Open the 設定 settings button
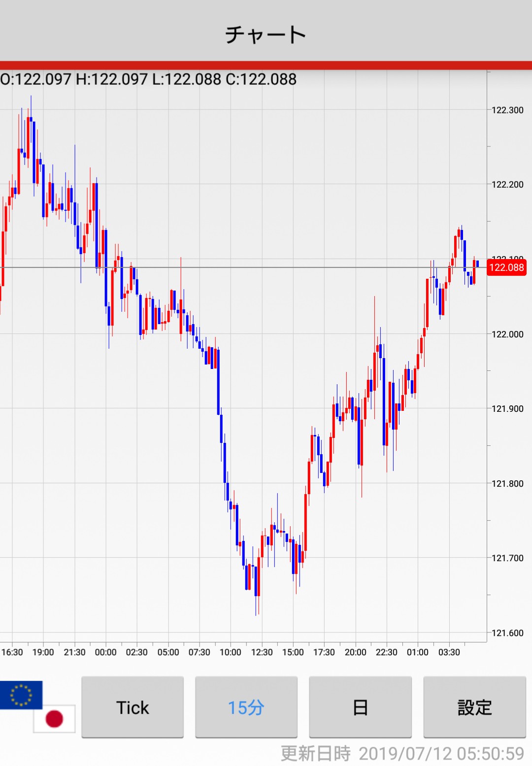Screen dimensions: 532x766 [x=474, y=707]
